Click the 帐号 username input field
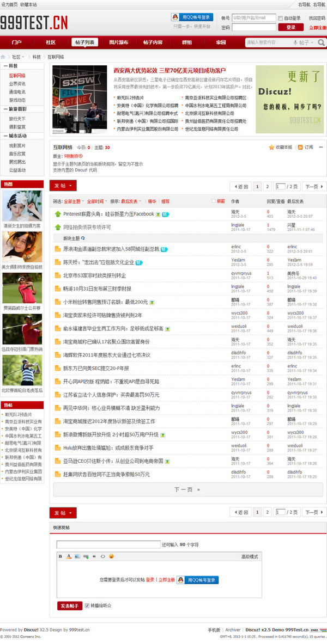Viewport: 327px width, 644px height. [x=254, y=17]
